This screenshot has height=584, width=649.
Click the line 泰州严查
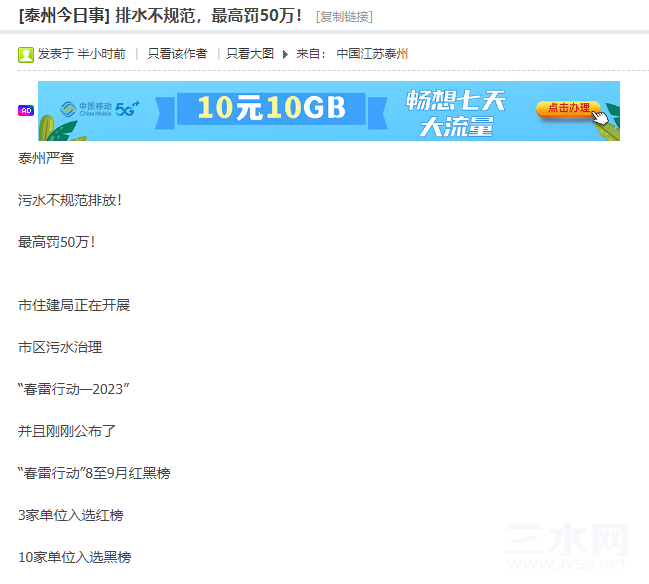(x=46, y=158)
